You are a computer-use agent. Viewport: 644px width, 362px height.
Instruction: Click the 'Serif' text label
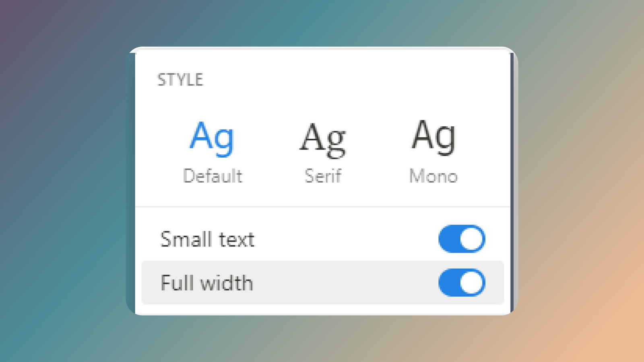pyautogui.click(x=323, y=176)
